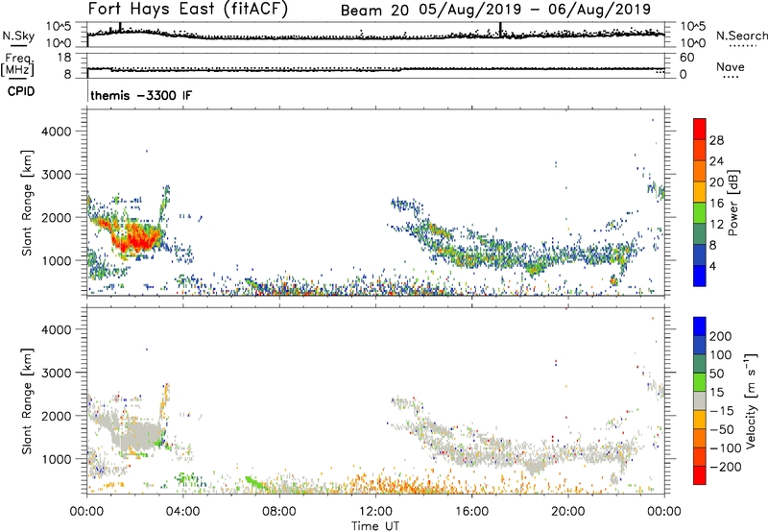Click the date range '05/Aug/2019 - 06/Aug/2019'
768x532 pixels.
click(x=535, y=10)
